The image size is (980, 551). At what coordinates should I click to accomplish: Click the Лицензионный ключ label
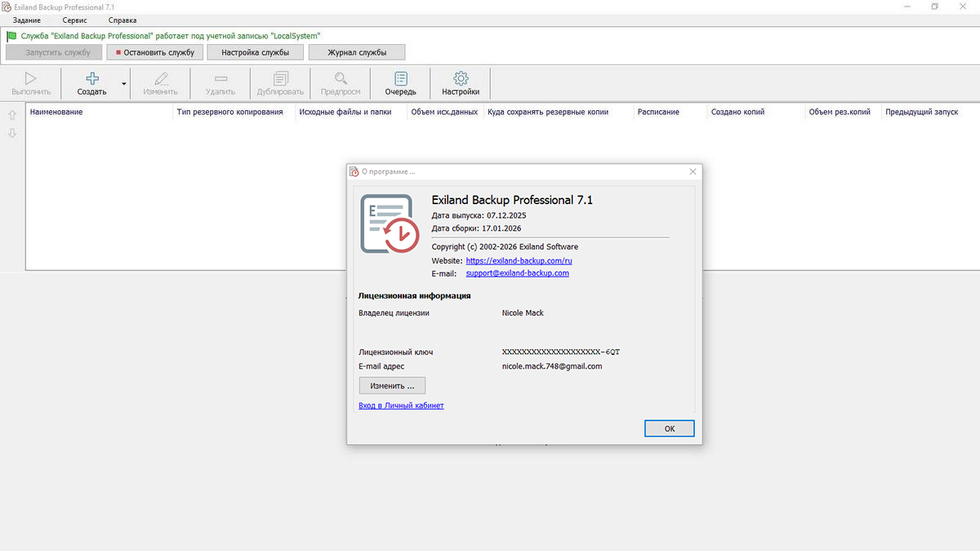point(395,353)
